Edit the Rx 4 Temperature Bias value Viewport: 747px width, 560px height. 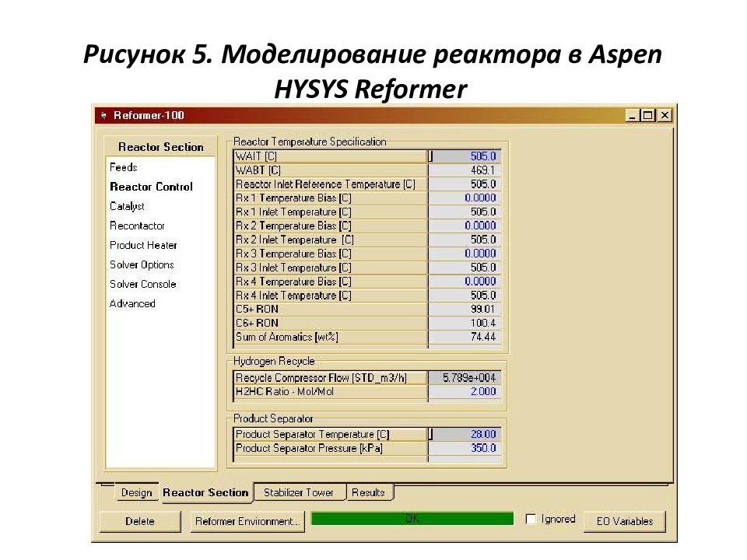pyautogui.click(x=465, y=282)
